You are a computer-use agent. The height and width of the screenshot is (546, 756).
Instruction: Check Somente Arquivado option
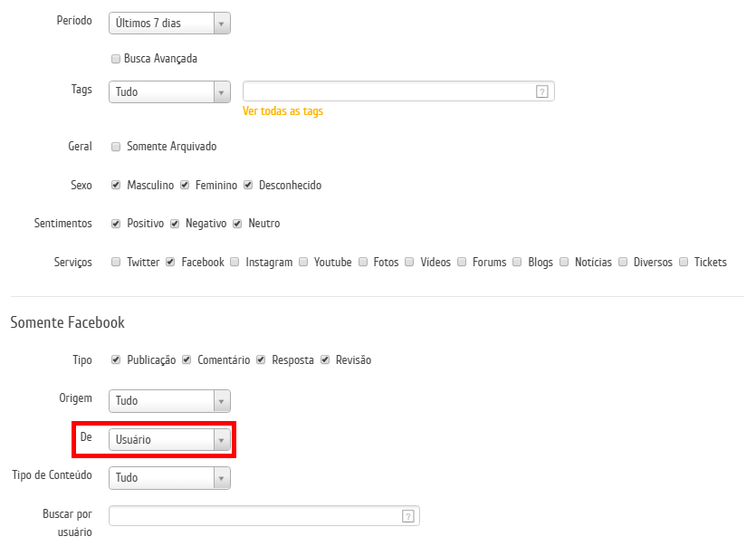tap(116, 147)
